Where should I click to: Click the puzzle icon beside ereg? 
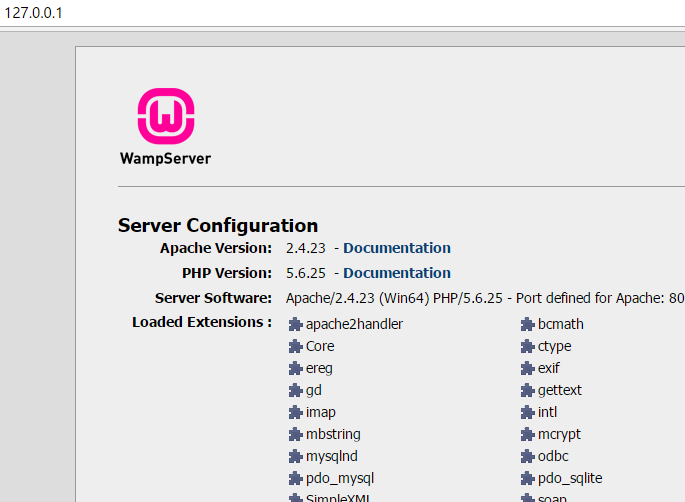point(295,368)
